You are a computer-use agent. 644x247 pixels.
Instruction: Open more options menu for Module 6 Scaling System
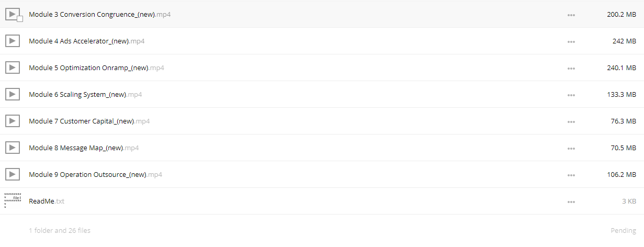click(571, 95)
